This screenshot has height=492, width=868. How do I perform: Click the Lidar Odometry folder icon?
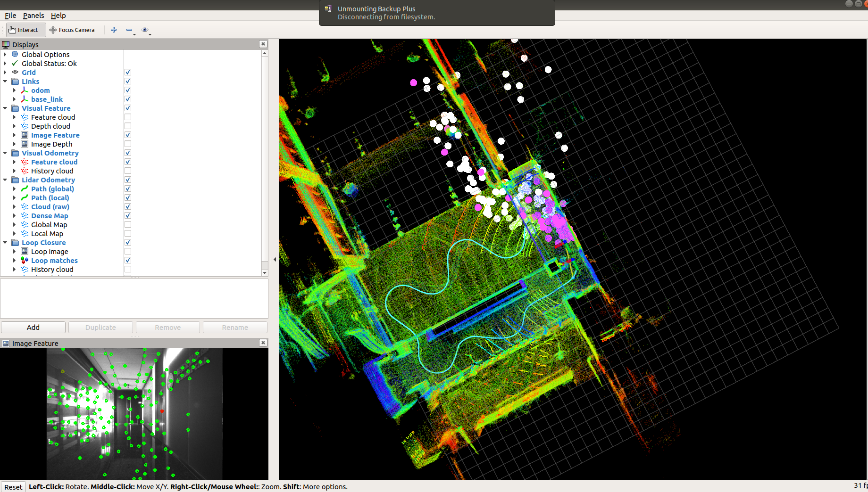[x=15, y=180]
